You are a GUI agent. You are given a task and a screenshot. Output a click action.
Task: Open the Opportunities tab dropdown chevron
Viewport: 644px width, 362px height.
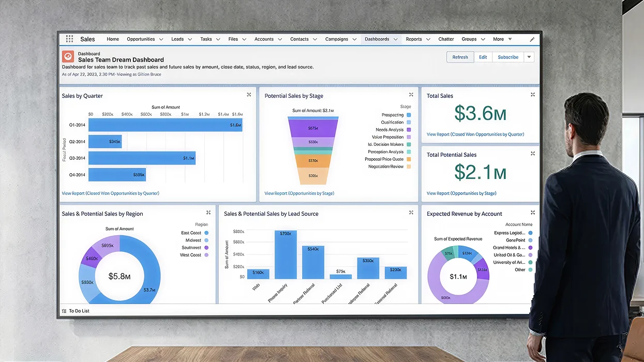pos(161,39)
